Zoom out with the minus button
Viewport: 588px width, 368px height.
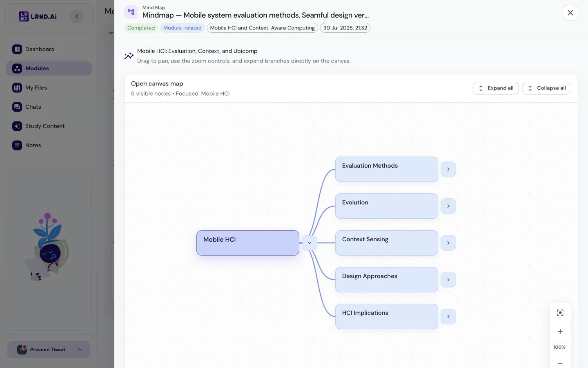tap(560, 363)
